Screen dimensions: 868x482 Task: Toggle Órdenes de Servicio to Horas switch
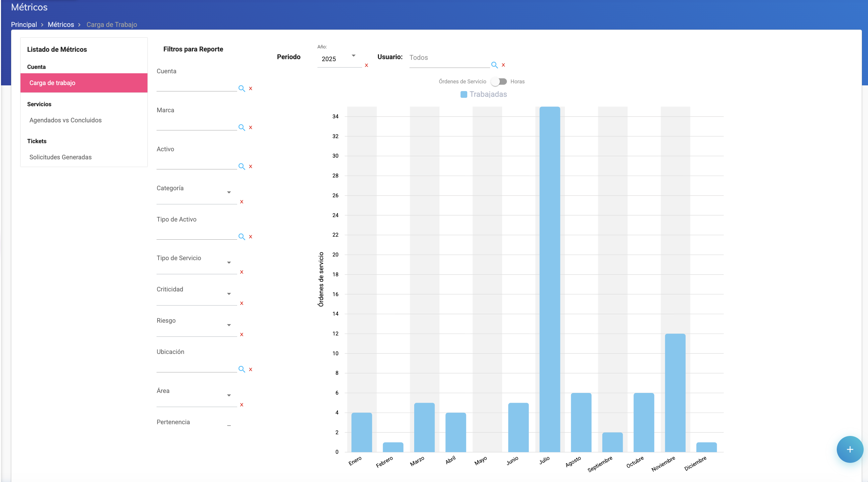499,82
